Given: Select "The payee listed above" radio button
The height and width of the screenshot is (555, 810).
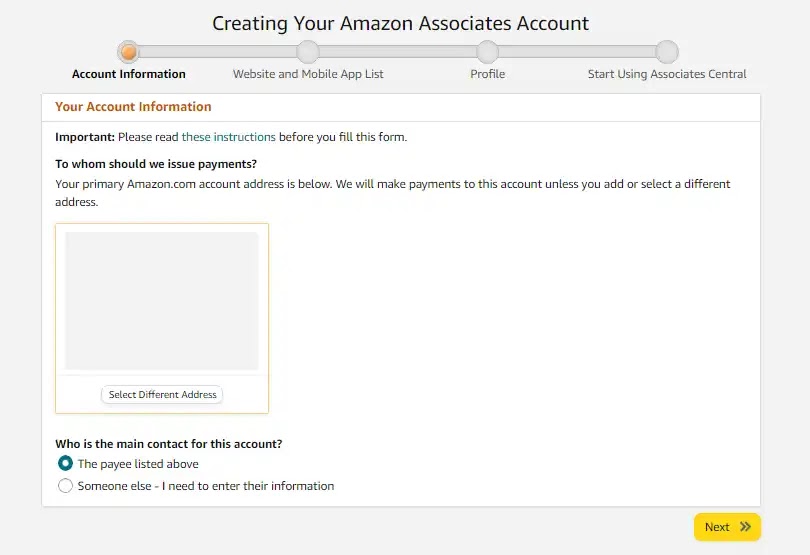Looking at the screenshot, I should (66, 464).
